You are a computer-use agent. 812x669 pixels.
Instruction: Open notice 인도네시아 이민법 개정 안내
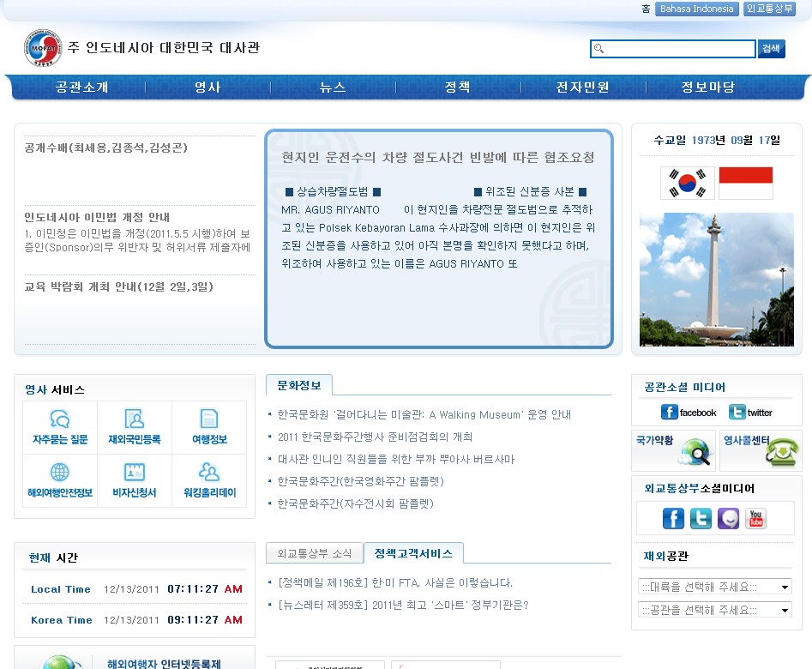[x=97, y=217]
